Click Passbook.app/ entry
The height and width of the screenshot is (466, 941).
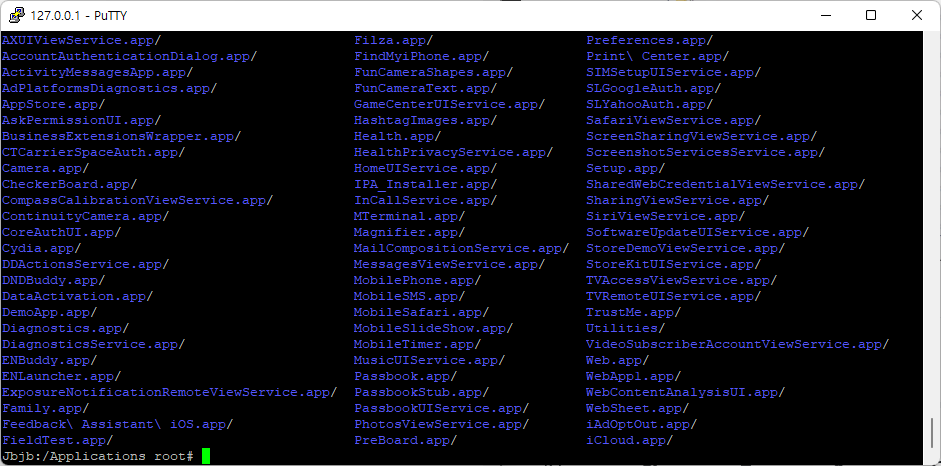pyautogui.click(x=406, y=377)
